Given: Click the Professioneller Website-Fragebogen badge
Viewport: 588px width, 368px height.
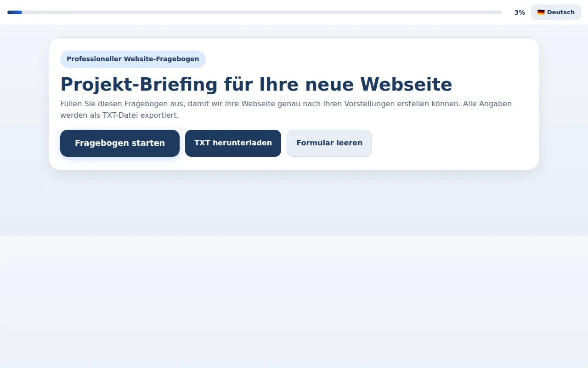Looking at the screenshot, I should [x=133, y=59].
